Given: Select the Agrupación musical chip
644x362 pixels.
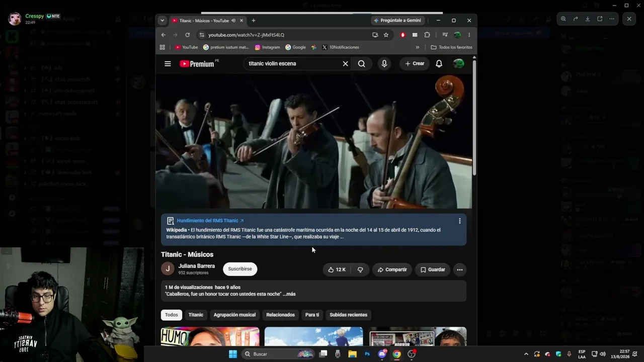Looking at the screenshot, I should pos(234,315).
